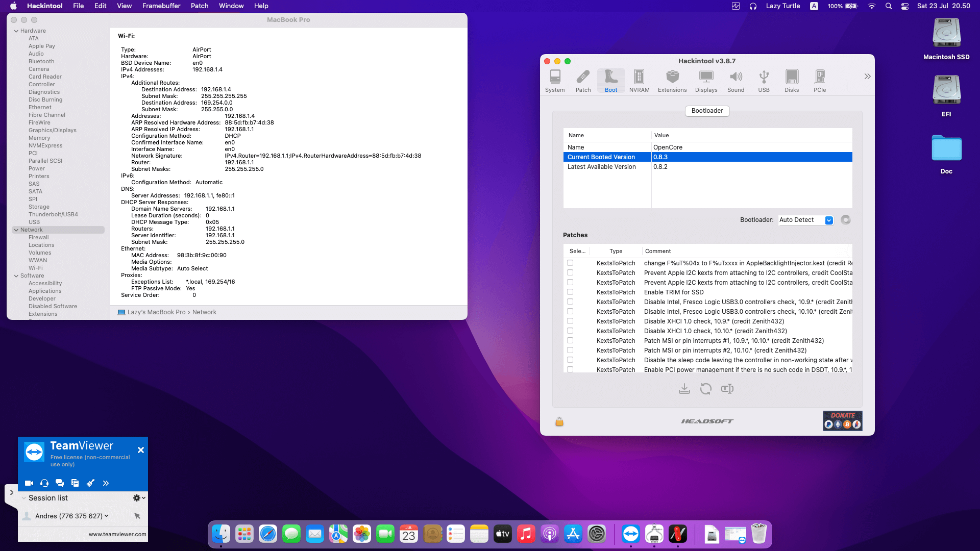Open the Window menu
Screen dimensions: 980x551
click(231, 6)
